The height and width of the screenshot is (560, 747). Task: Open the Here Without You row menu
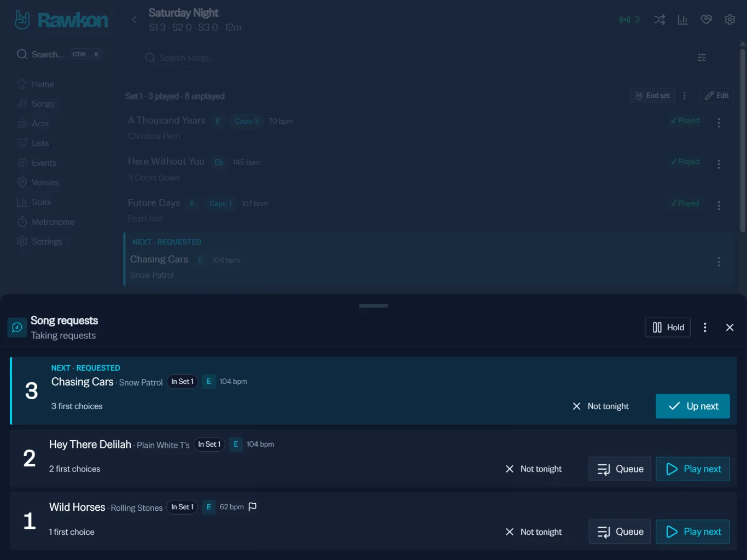point(719,164)
